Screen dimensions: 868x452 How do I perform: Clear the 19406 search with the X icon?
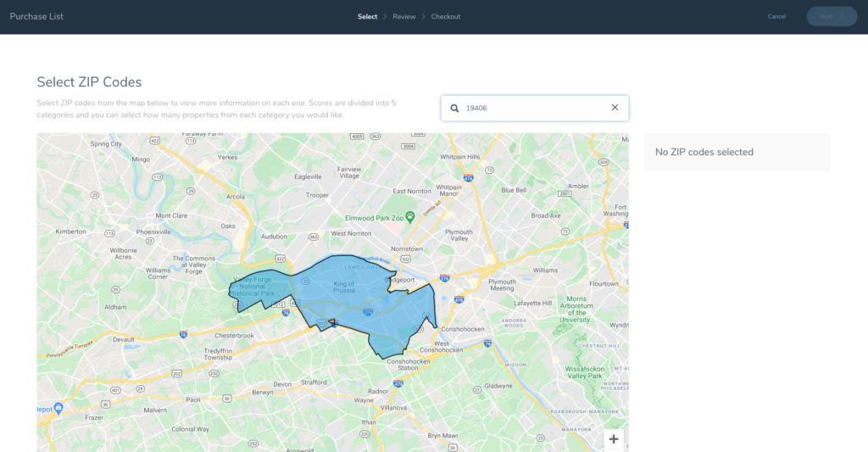[615, 108]
